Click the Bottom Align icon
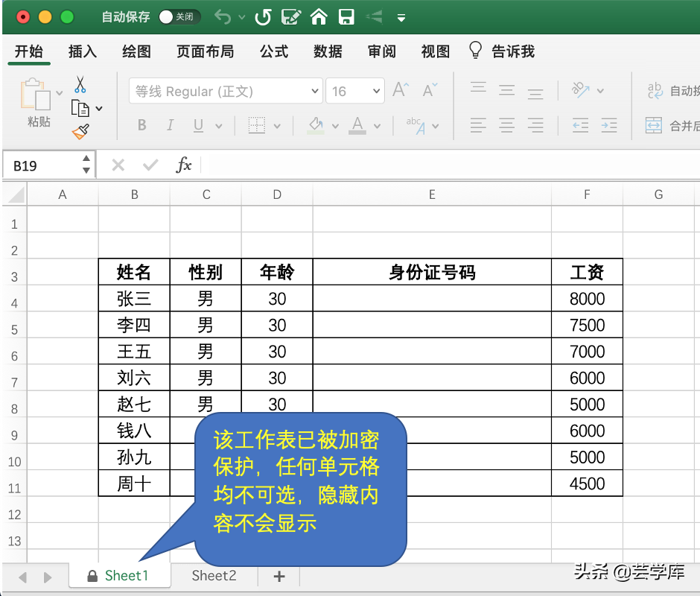The image size is (700, 596). [x=535, y=92]
